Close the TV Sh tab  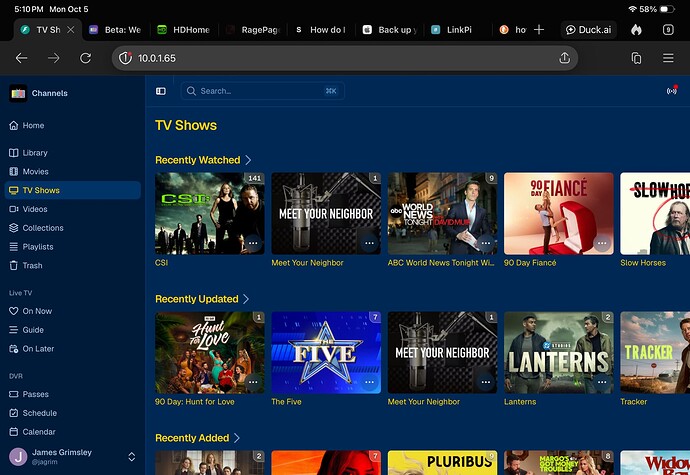pos(71,29)
